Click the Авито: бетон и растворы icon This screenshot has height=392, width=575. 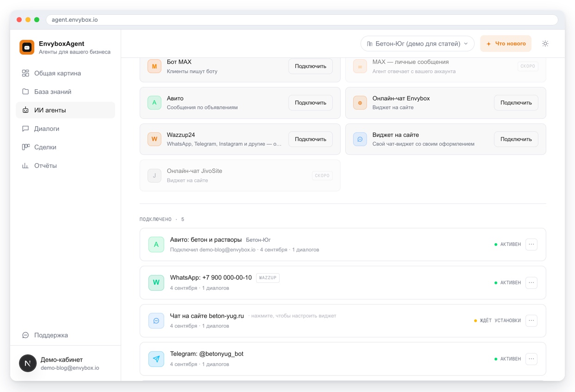click(x=156, y=245)
